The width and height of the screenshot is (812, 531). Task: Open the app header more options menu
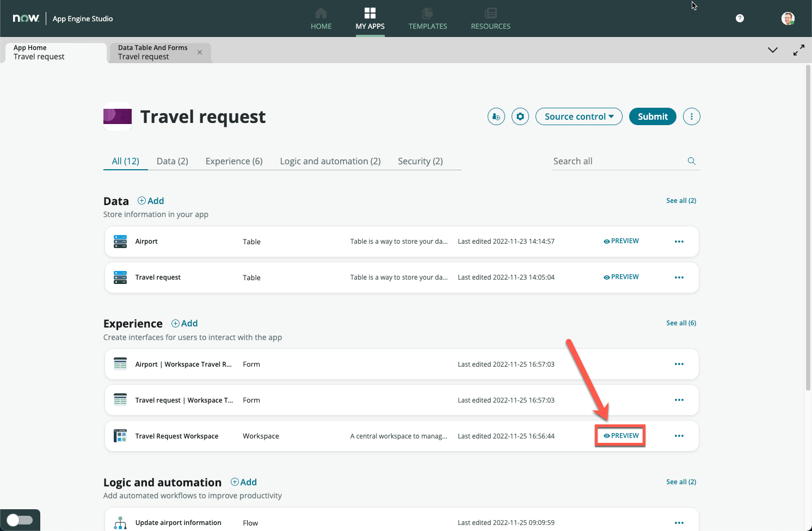pos(692,116)
